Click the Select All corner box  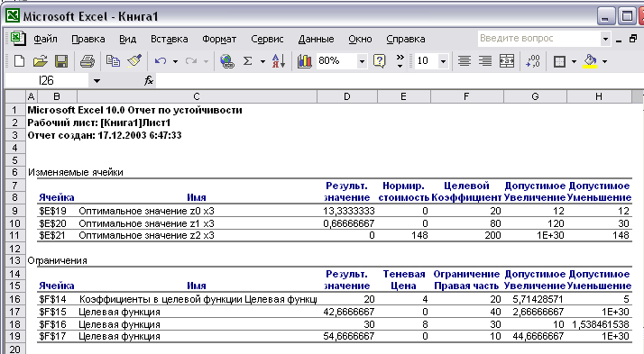pyautogui.click(x=15, y=96)
